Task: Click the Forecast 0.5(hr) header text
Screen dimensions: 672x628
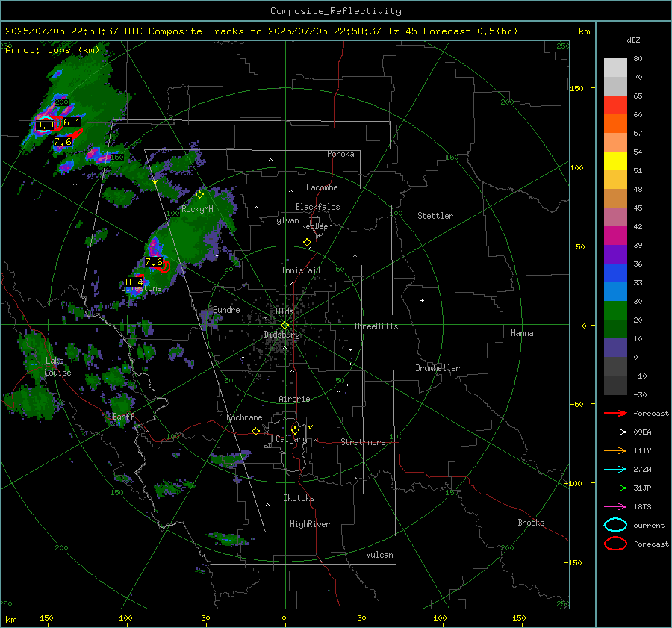Action: [470, 31]
